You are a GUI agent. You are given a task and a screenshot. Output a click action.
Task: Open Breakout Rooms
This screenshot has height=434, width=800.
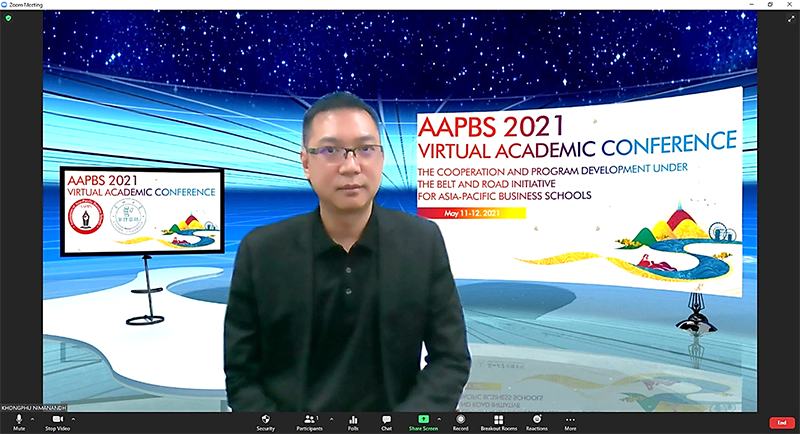(498, 422)
